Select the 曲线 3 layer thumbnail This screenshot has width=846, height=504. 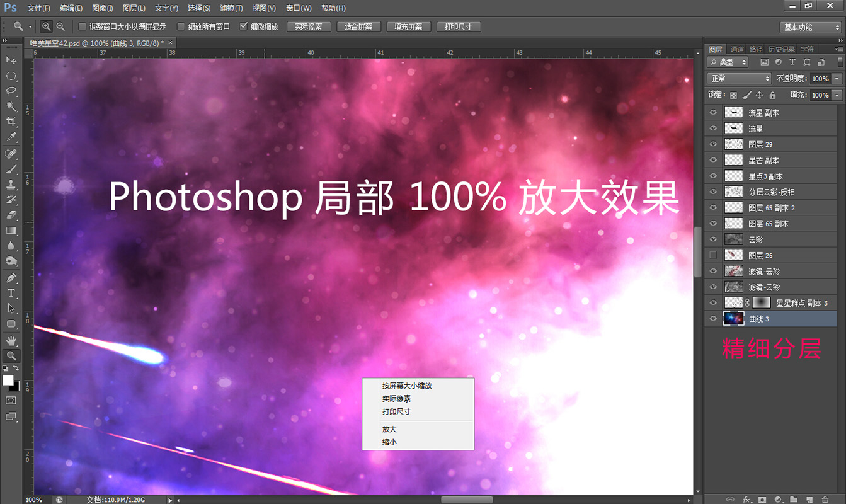pos(734,319)
